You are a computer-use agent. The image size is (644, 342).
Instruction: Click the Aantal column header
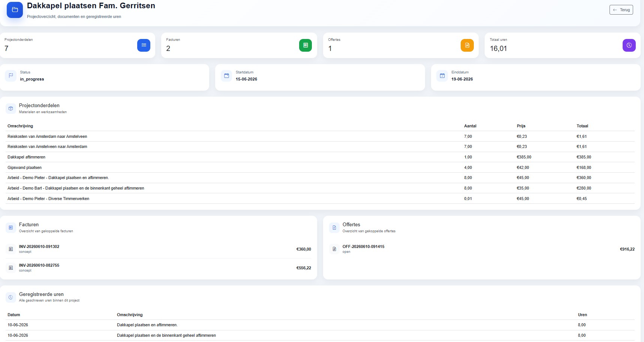tap(470, 126)
